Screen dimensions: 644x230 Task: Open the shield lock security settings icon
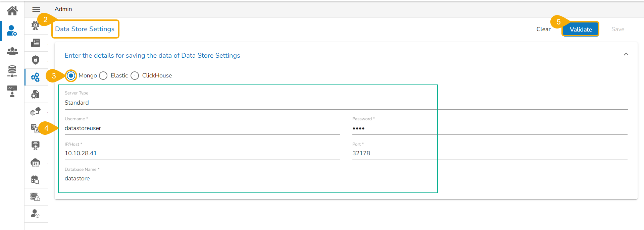[x=36, y=60]
